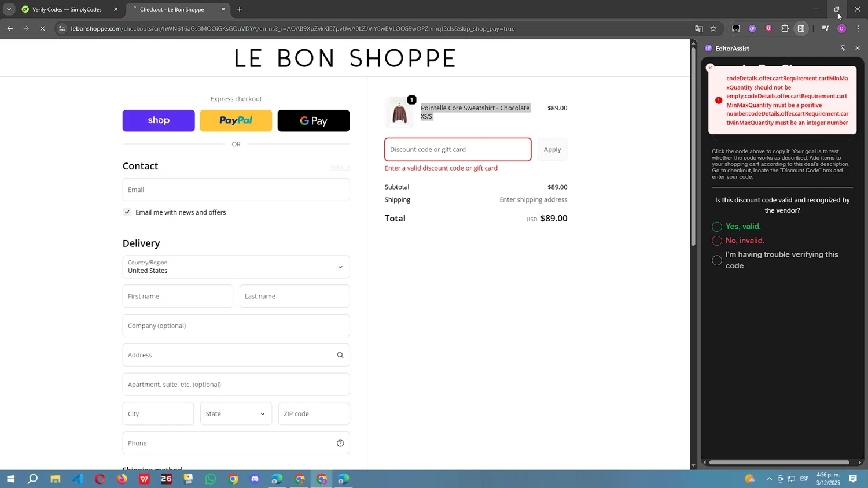This screenshot has width=868, height=488.
Task: Click the Apartment, suite field
Action: pyautogui.click(x=236, y=384)
